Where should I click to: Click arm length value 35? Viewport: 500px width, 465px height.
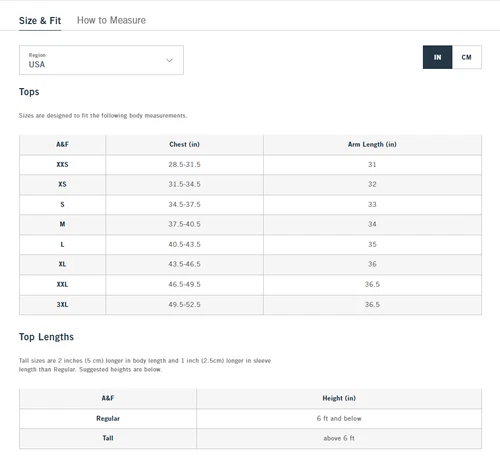point(372,244)
